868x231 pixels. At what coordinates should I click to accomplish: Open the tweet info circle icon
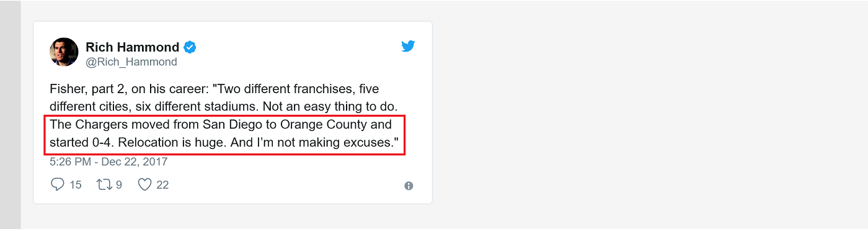[x=409, y=186]
